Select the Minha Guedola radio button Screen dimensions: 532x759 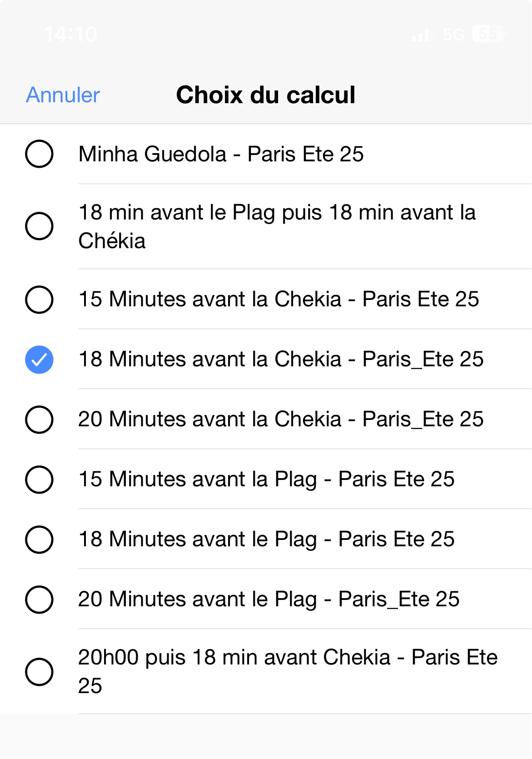[x=39, y=154]
